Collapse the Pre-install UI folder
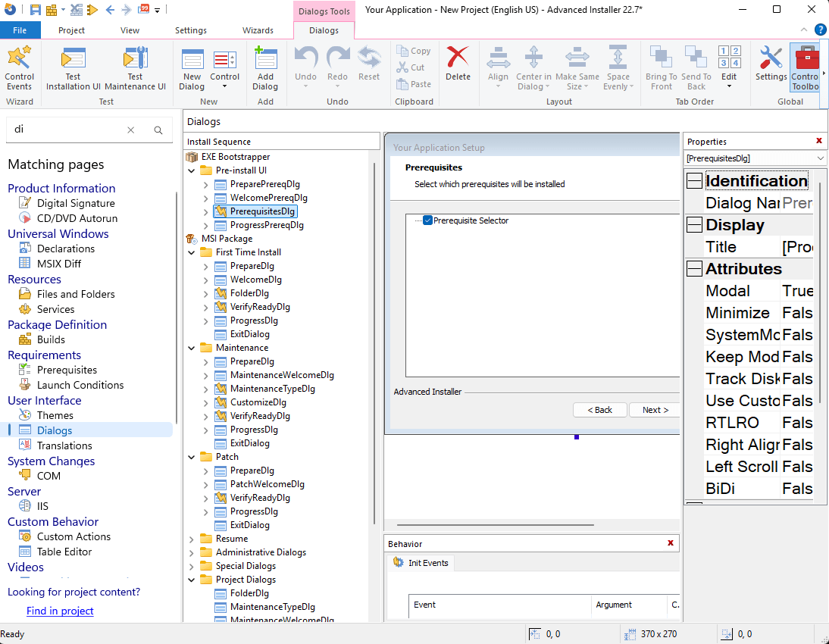 click(192, 170)
